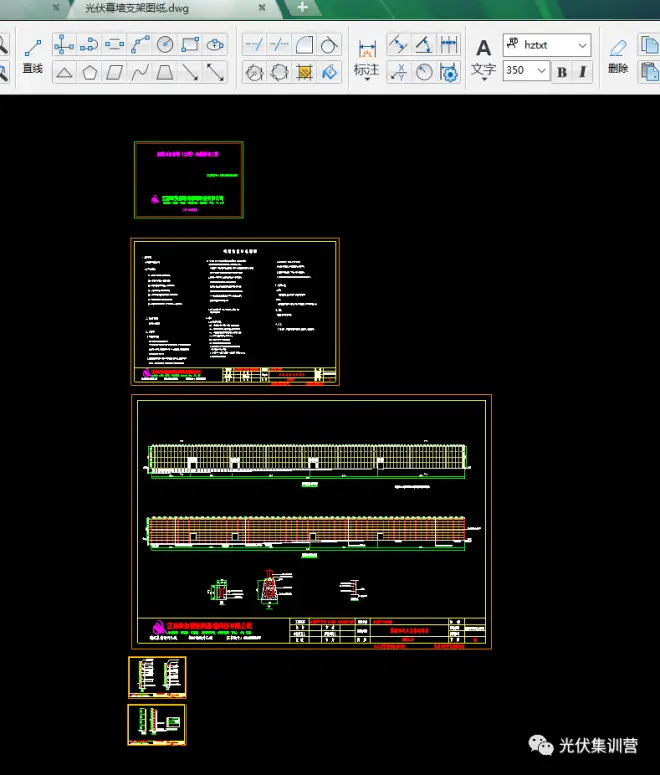
Task: Select the multi-segment polyline tool
Action: (x=140, y=45)
